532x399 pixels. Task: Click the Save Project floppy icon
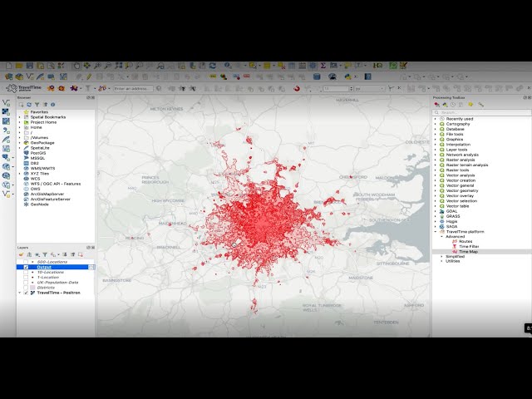coord(30,66)
